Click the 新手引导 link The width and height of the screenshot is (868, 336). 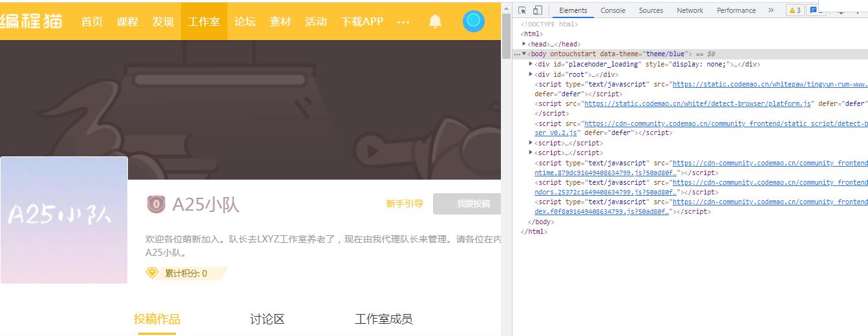coord(405,204)
